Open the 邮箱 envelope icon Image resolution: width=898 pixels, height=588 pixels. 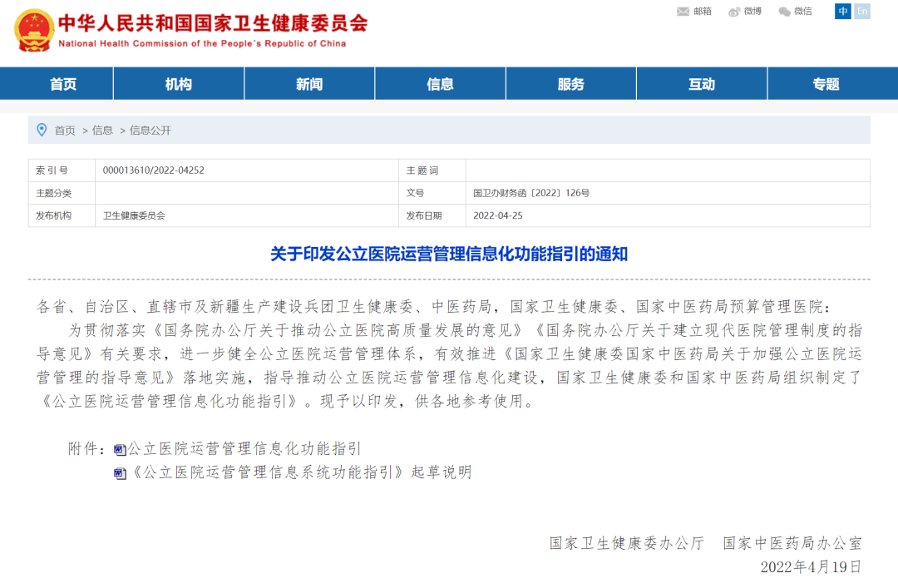683,12
